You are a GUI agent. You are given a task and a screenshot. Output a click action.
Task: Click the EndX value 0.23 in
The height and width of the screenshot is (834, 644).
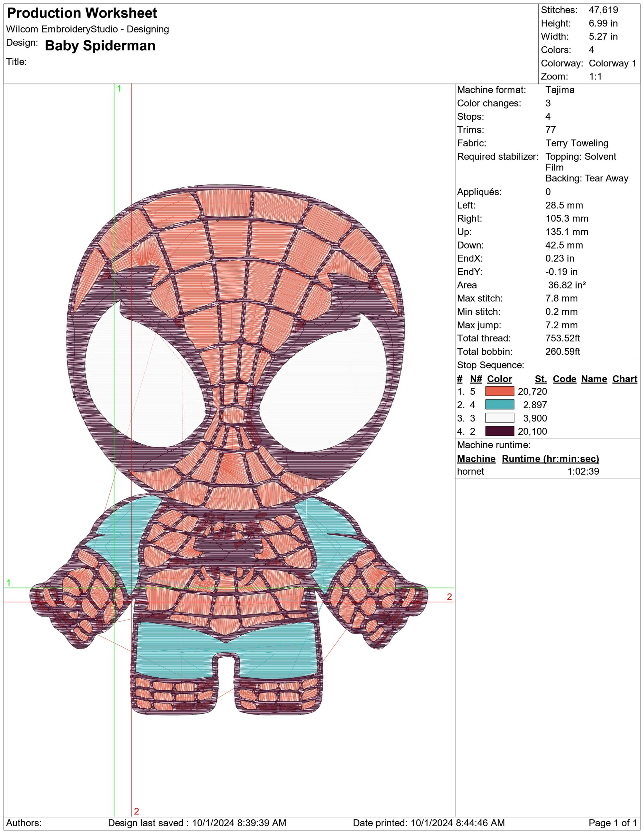click(x=560, y=259)
